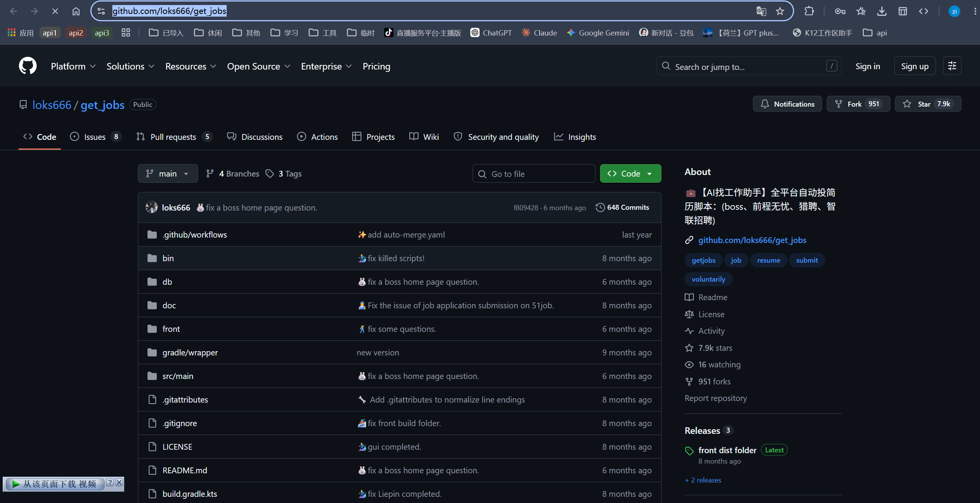Click the link icon in About section
The image size is (980, 503).
[x=689, y=240]
